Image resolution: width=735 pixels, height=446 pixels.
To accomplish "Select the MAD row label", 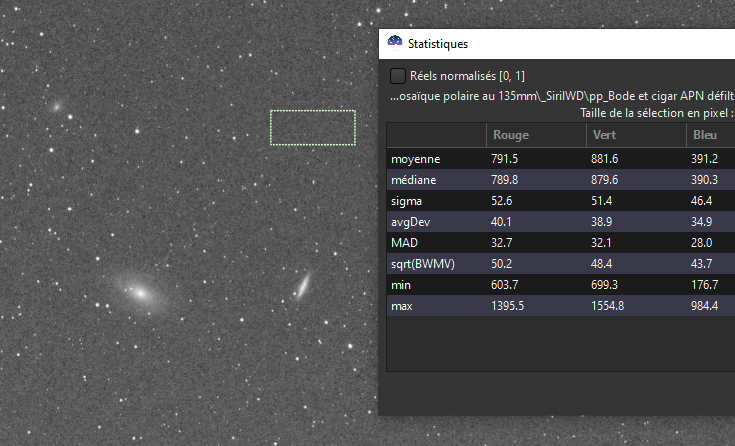I will pyautogui.click(x=404, y=243).
